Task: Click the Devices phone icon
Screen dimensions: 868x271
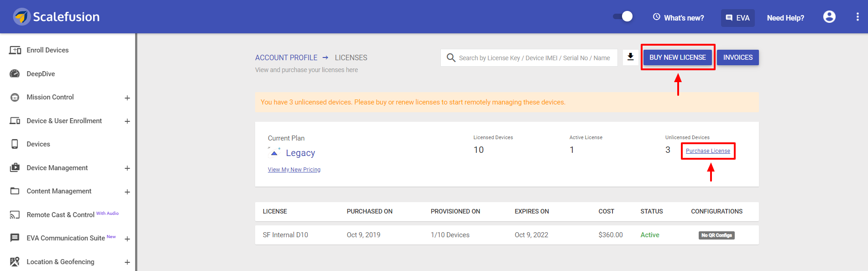Action: click(x=15, y=144)
